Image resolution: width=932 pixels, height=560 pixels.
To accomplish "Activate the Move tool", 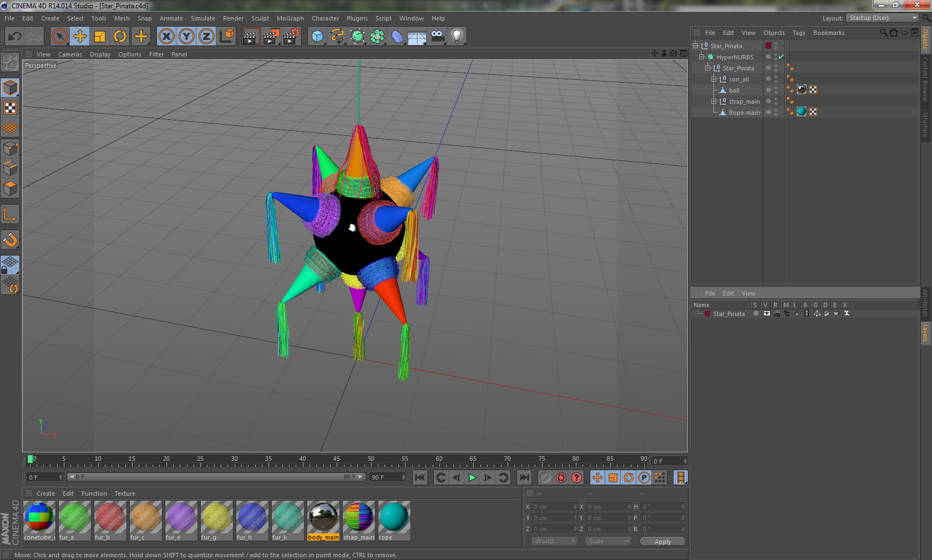I will click(80, 37).
